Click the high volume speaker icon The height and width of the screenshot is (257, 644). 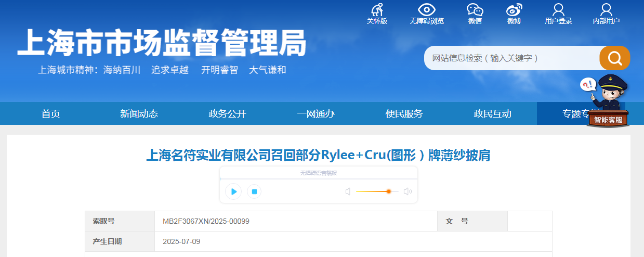408,191
